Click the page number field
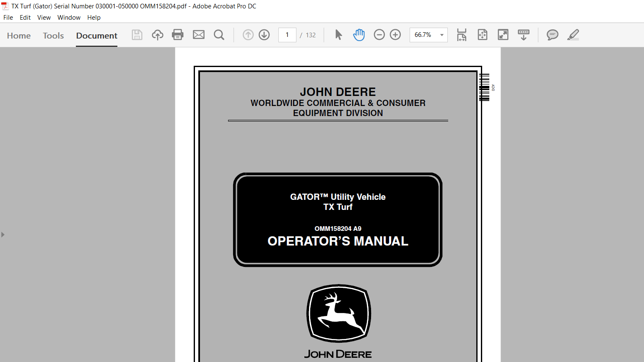644x362 pixels. [x=287, y=35]
